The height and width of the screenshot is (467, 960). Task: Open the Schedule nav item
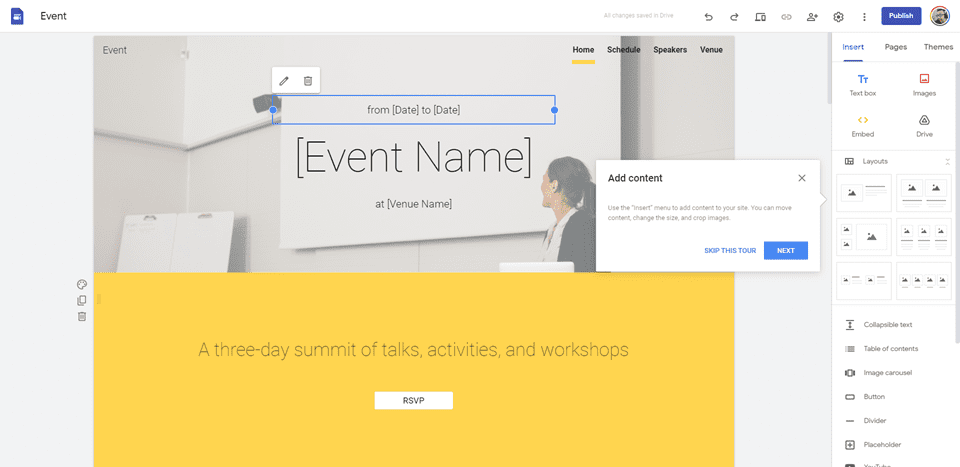click(623, 50)
